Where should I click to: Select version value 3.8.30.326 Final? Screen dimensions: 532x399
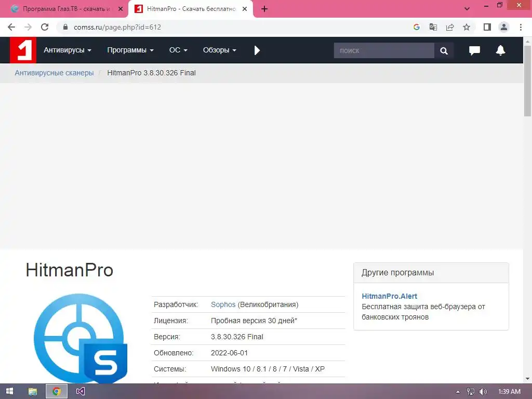tap(237, 337)
